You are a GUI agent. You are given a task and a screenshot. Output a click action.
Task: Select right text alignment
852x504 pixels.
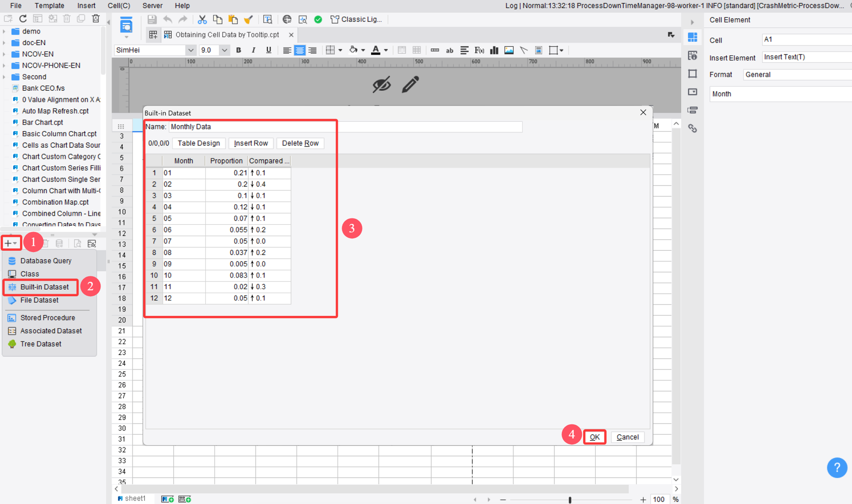(313, 50)
